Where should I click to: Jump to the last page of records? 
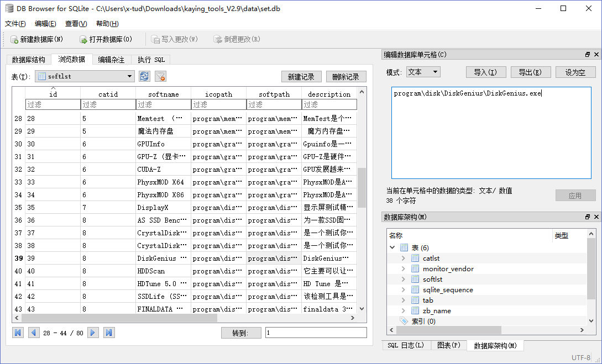pos(109,333)
